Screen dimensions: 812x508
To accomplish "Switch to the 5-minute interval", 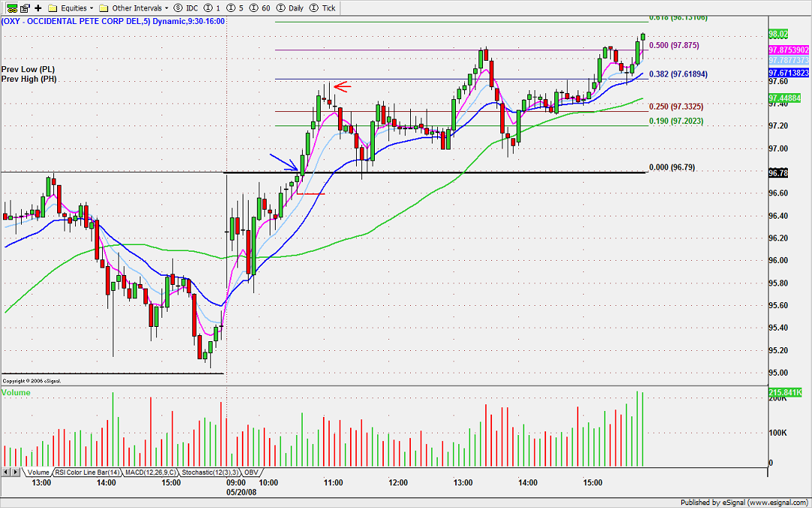I will point(235,8).
